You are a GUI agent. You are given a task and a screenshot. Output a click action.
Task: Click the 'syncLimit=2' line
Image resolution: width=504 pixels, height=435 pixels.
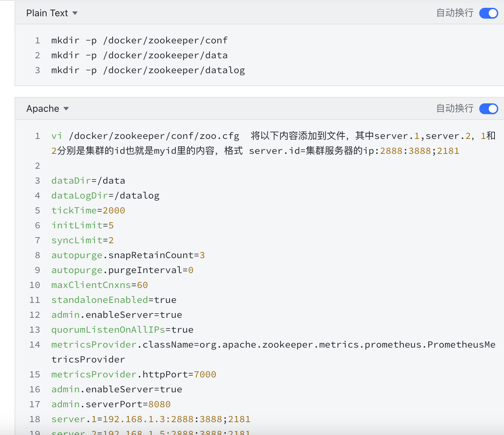click(82, 240)
